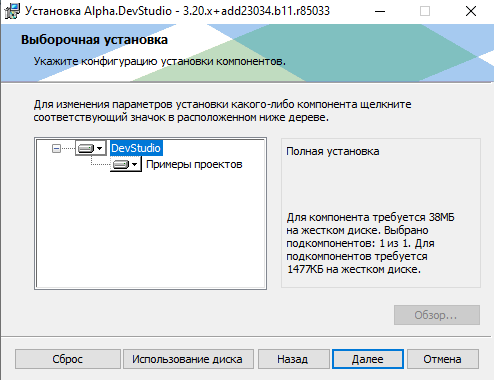The image size is (494, 380).
Task: Proceed with the Далее button
Action: [368, 359]
